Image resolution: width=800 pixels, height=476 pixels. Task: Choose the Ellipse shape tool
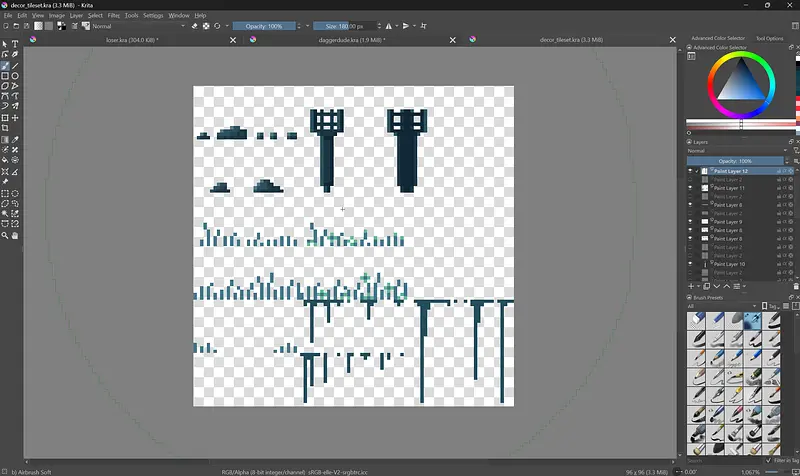pyautogui.click(x=16, y=76)
